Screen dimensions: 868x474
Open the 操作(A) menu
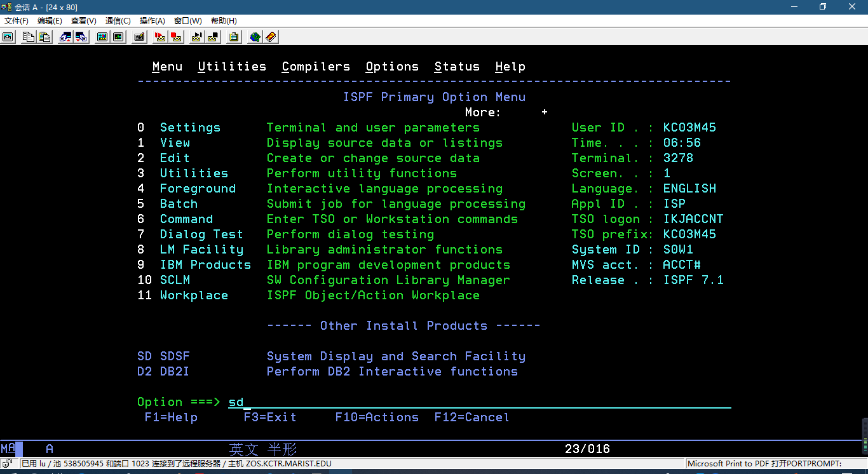pyautogui.click(x=152, y=21)
